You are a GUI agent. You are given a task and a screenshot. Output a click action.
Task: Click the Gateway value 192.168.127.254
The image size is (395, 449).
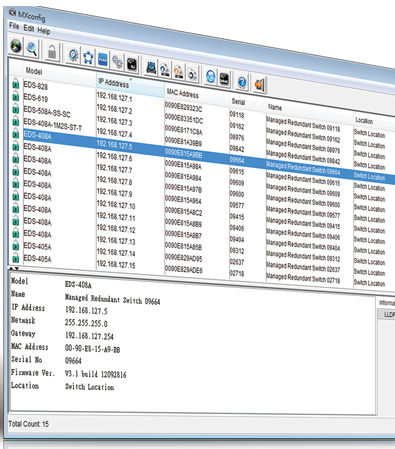(x=89, y=336)
